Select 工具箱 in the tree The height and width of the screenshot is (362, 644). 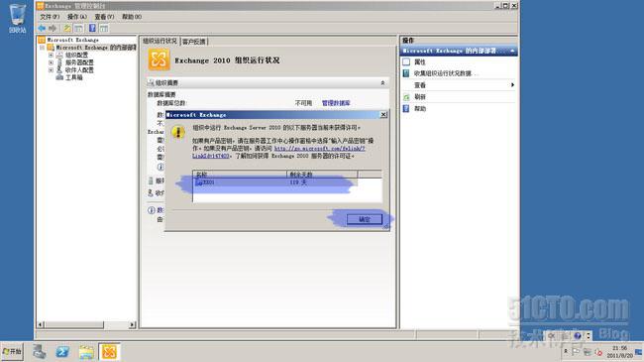pos(74,77)
